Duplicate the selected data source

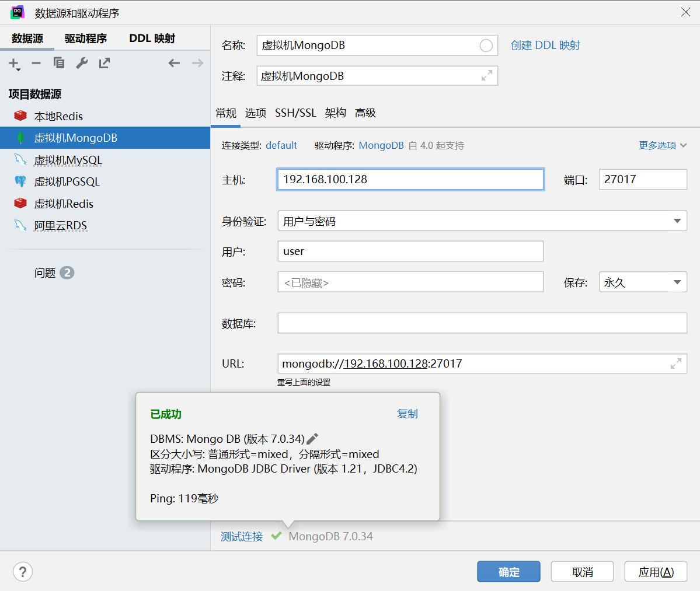tap(59, 63)
